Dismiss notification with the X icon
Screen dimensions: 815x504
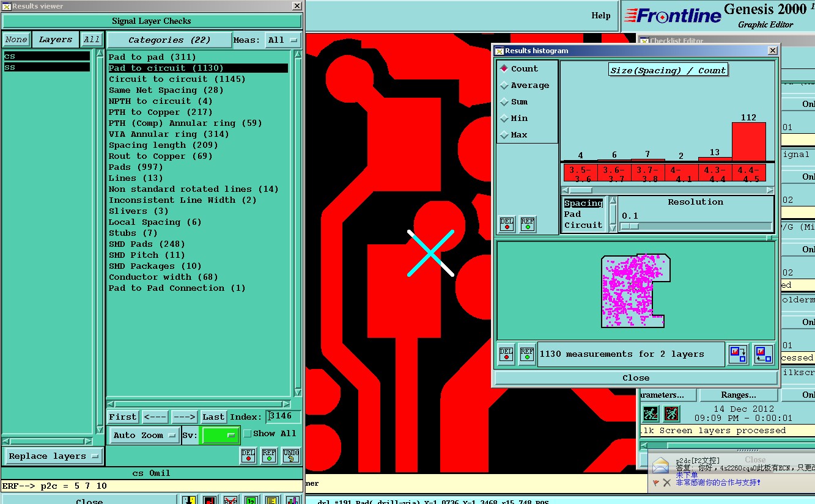pos(666,483)
